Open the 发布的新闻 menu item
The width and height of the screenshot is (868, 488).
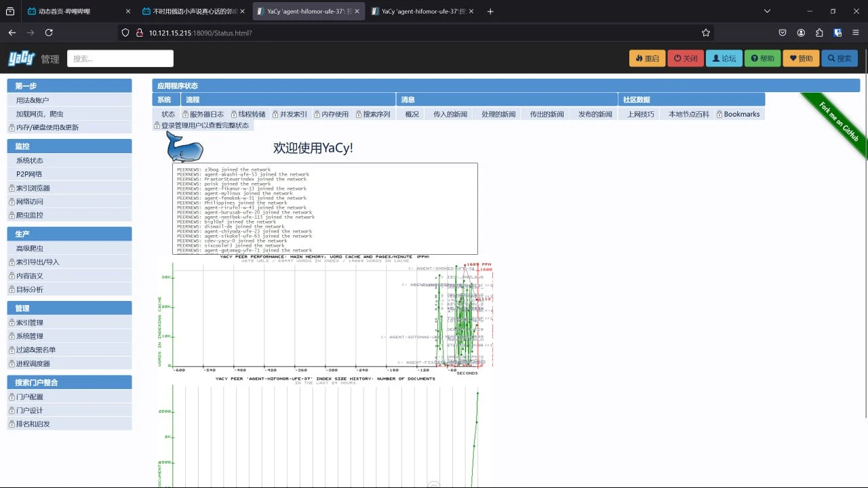tap(595, 115)
